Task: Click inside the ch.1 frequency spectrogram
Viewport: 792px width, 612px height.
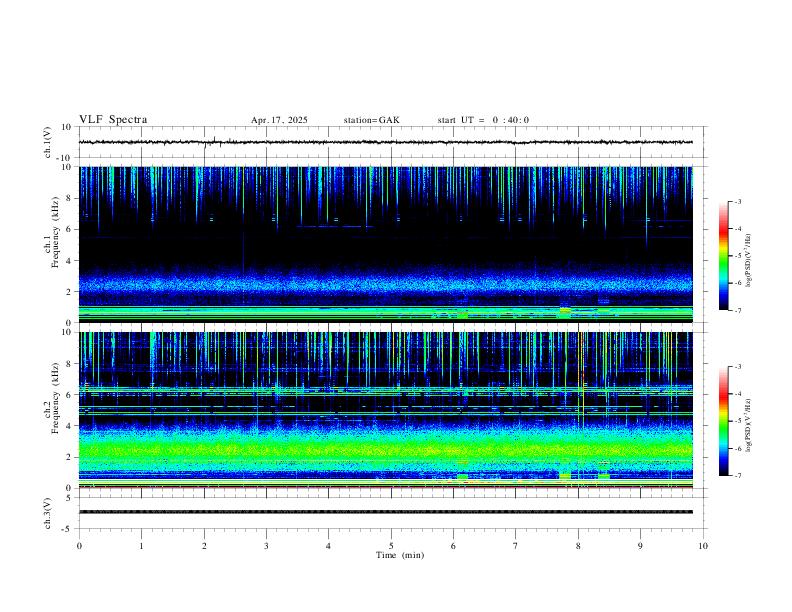Action: (x=386, y=244)
